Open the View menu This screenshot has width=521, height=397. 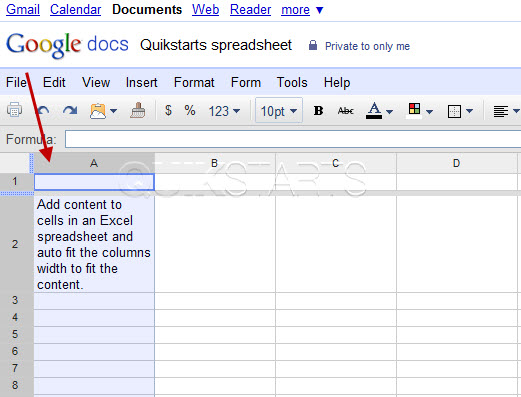click(96, 82)
